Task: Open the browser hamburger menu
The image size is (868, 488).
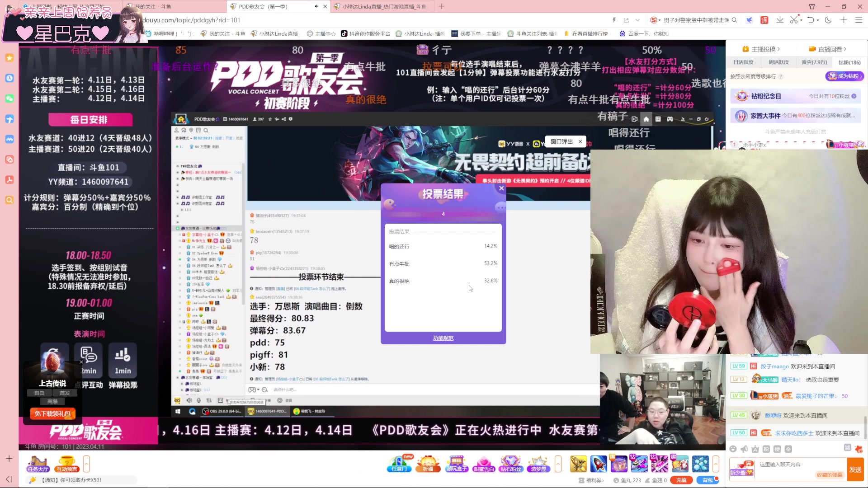Action: click(x=859, y=20)
